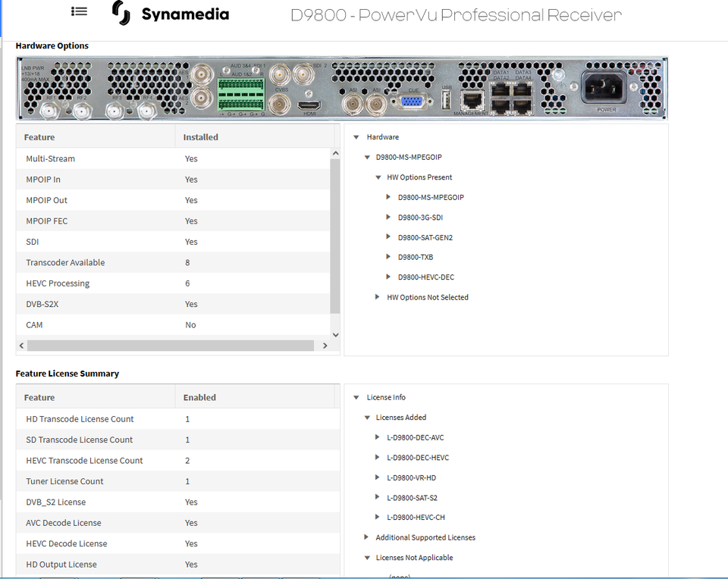The image size is (728, 579).
Task: Expand the D9800-SAT-GEN2 node
Action: [388, 237]
